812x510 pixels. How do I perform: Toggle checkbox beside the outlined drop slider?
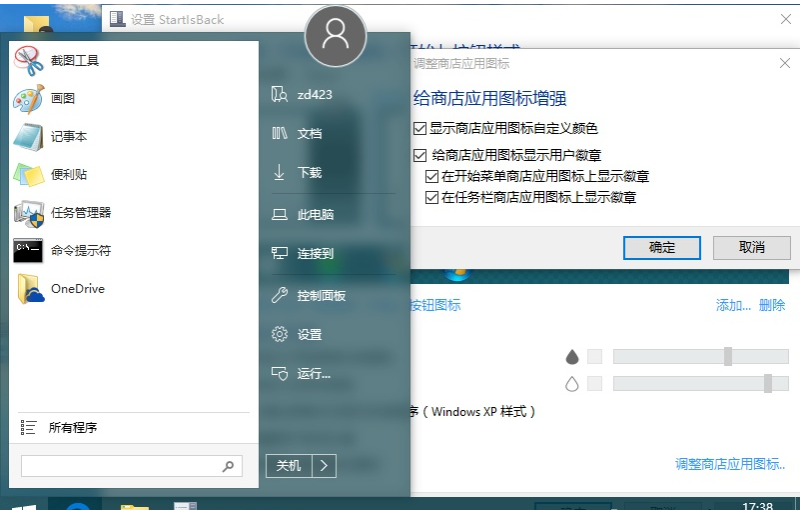point(594,384)
